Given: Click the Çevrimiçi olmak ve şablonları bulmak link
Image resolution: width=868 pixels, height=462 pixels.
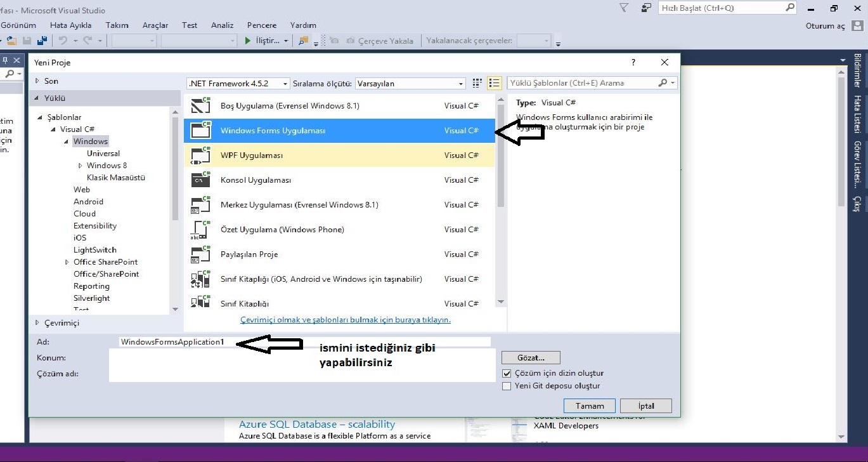Looking at the screenshot, I should click(346, 320).
